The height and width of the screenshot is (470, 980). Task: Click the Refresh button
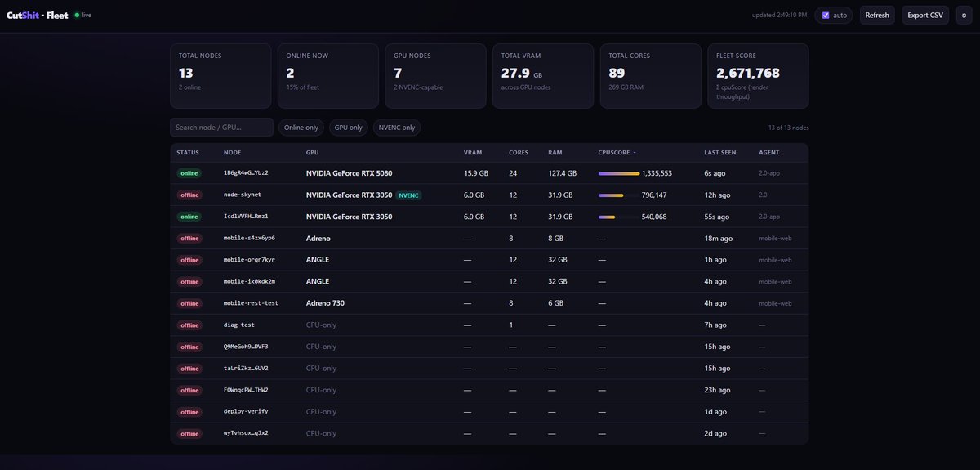[x=877, y=15]
